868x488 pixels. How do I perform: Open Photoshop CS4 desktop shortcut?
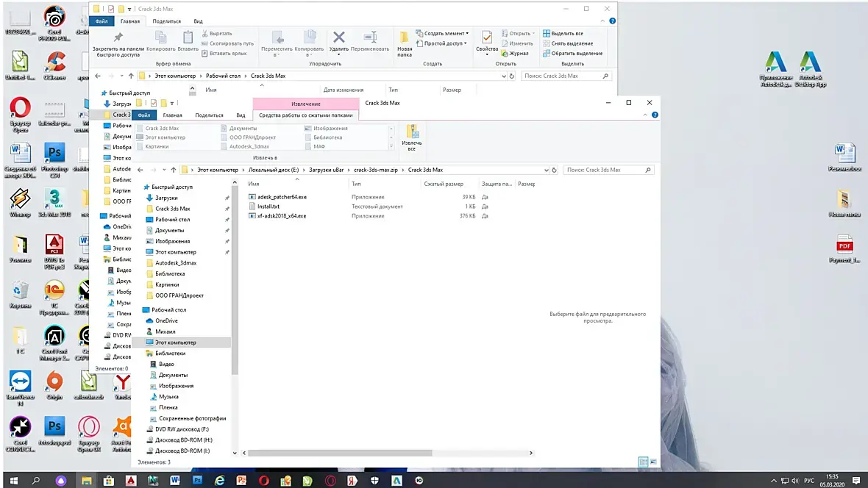coord(54,161)
